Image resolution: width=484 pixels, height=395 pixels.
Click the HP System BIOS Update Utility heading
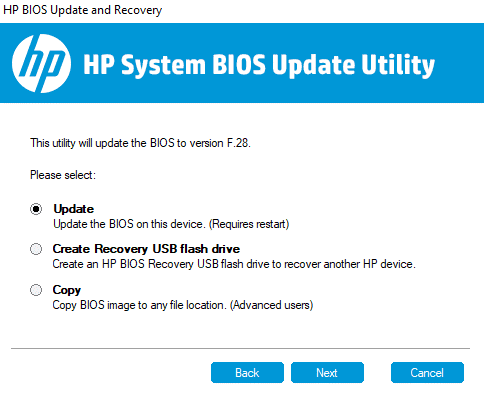[259, 64]
